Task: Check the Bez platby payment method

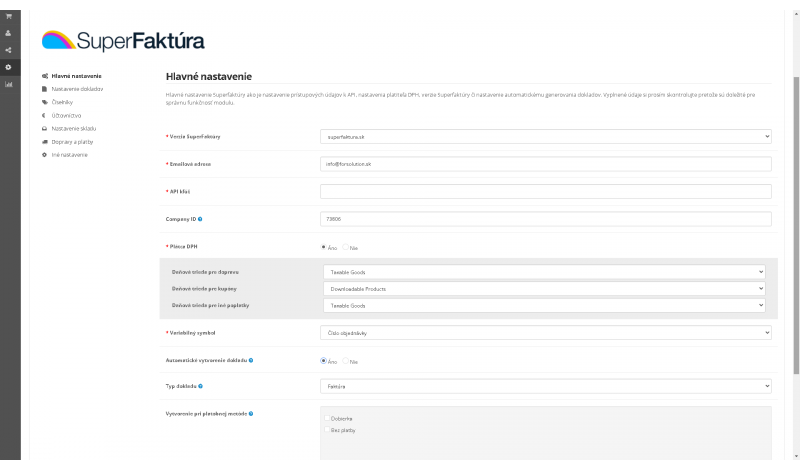Action: tap(327, 430)
